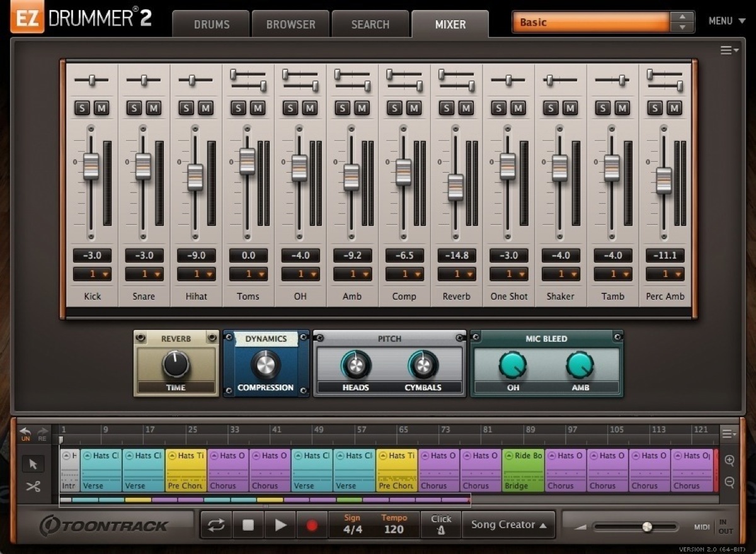The image size is (756, 554).
Task: Solo the Comp channel
Action: click(x=394, y=108)
